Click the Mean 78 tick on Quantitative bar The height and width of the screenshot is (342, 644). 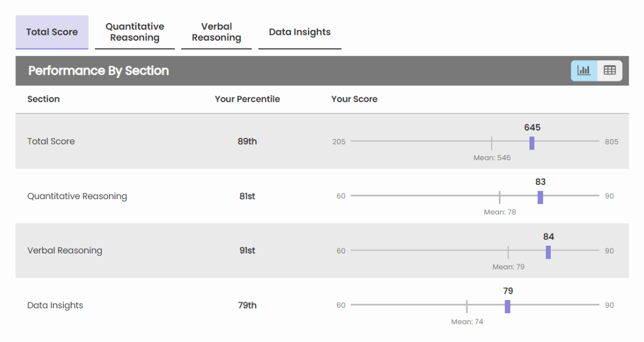[x=499, y=197]
